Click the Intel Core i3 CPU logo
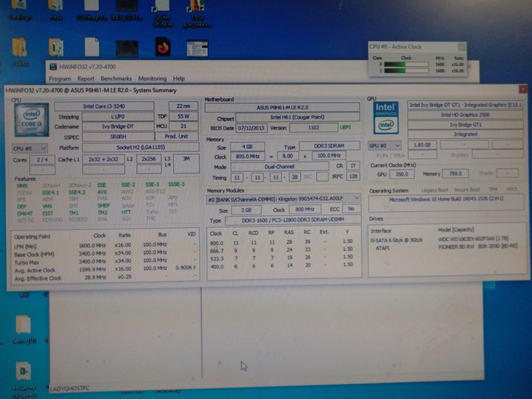The height and width of the screenshot is (399, 532). pyautogui.click(x=32, y=120)
